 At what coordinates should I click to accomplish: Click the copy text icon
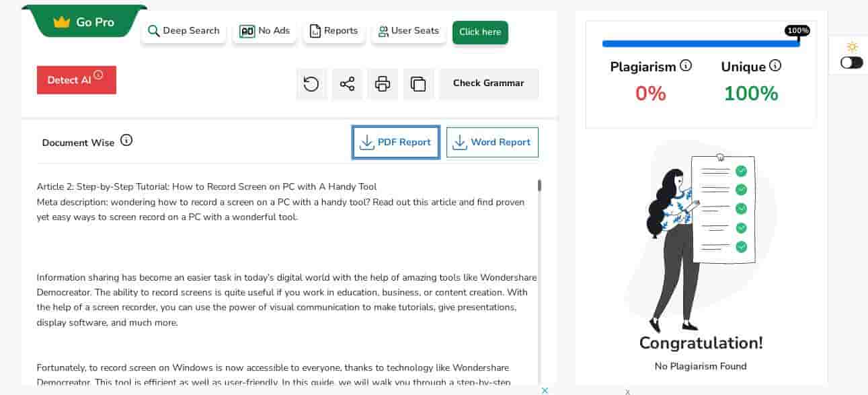(418, 84)
